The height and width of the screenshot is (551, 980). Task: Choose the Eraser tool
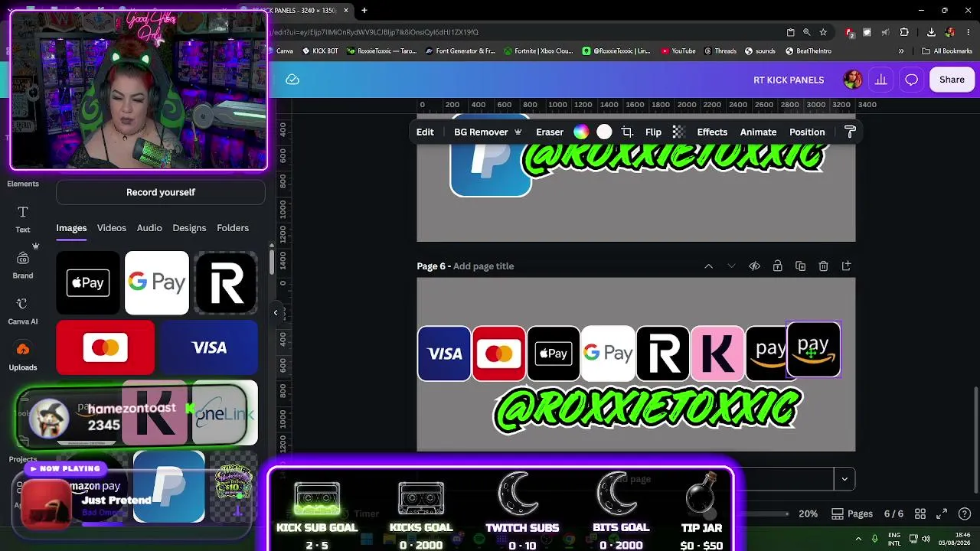click(x=550, y=132)
